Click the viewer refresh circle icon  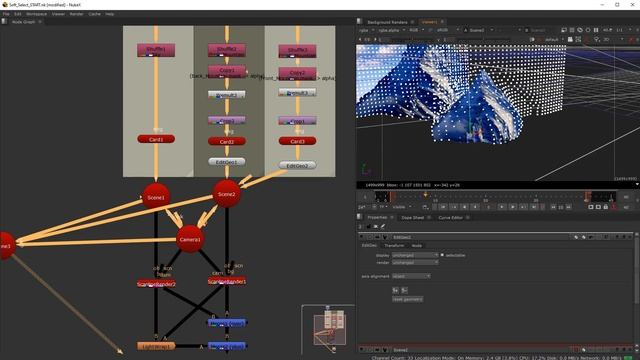coord(588,30)
